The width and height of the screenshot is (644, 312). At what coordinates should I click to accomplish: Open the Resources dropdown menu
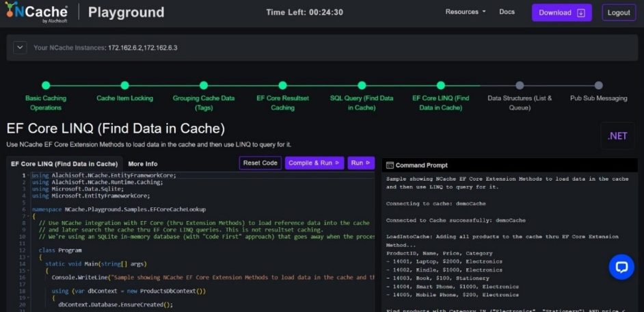click(466, 12)
